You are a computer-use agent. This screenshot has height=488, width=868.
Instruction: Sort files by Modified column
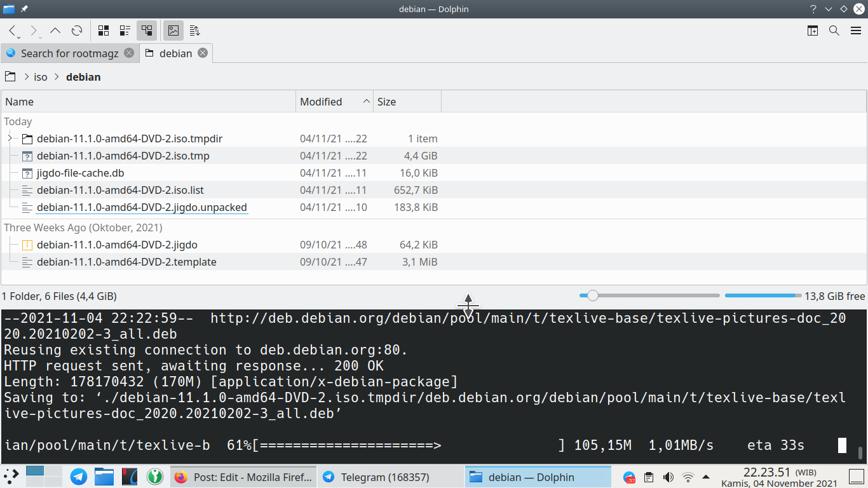[x=335, y=102]
